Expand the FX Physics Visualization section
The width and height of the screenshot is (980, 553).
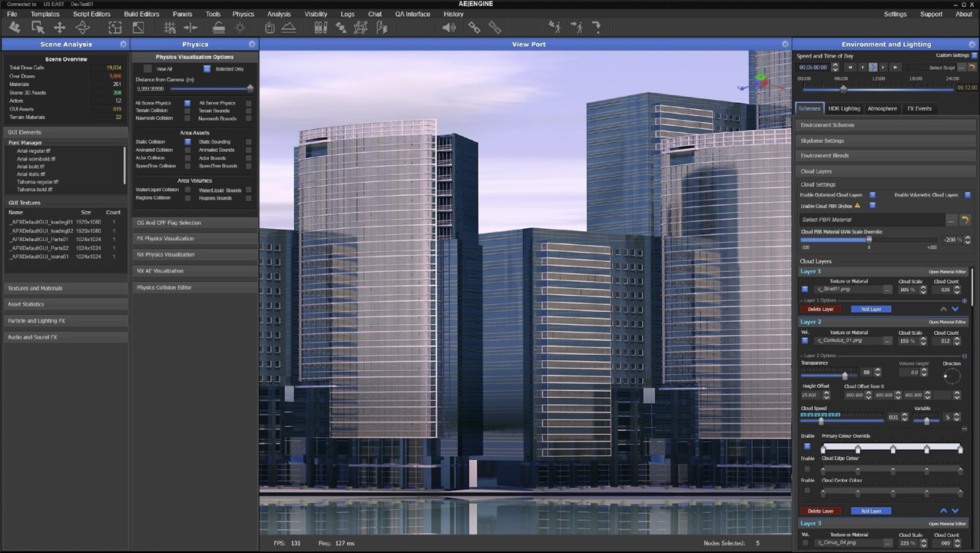(195, 239)
